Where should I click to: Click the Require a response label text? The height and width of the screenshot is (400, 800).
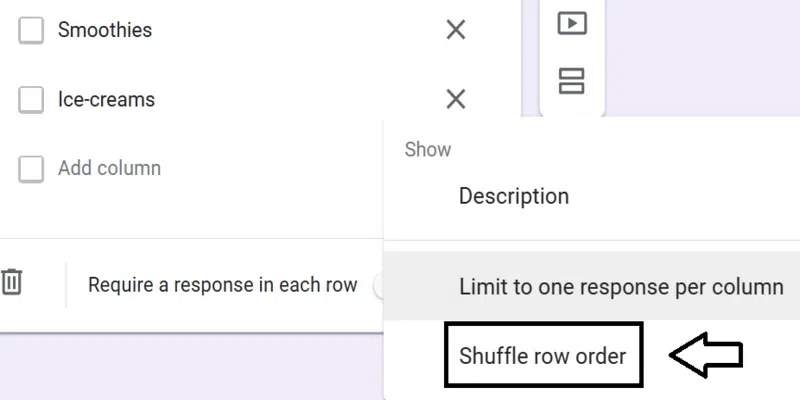[x=222, y=285]
